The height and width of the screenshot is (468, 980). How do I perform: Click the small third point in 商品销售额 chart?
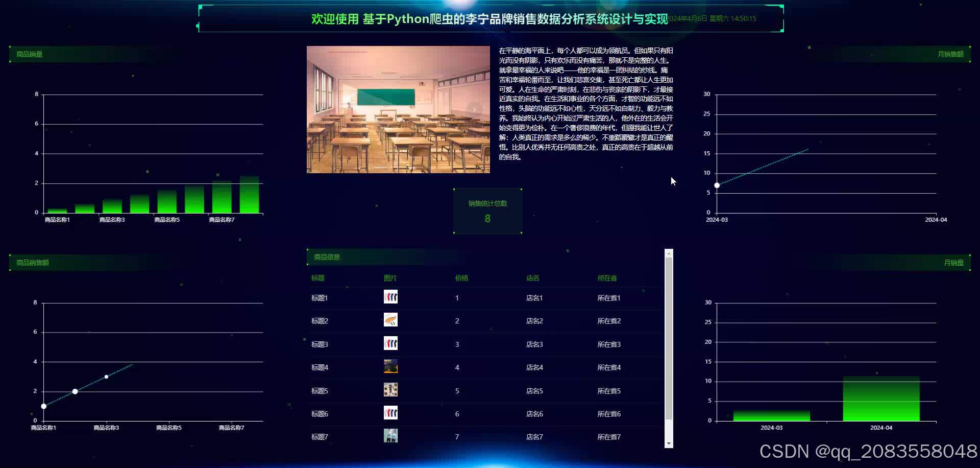[x=106, y=377]
